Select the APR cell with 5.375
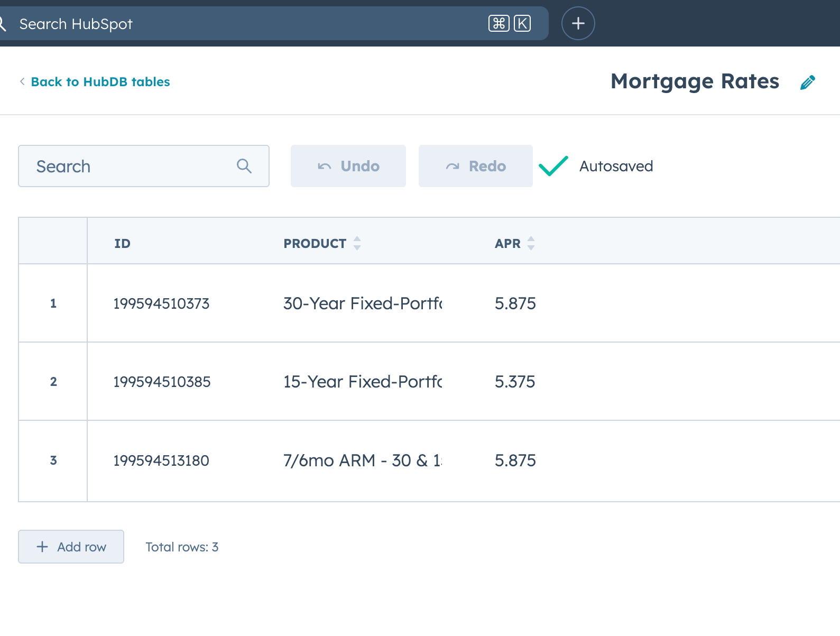This screenshot has height=636, width=840. coord(515,382)
